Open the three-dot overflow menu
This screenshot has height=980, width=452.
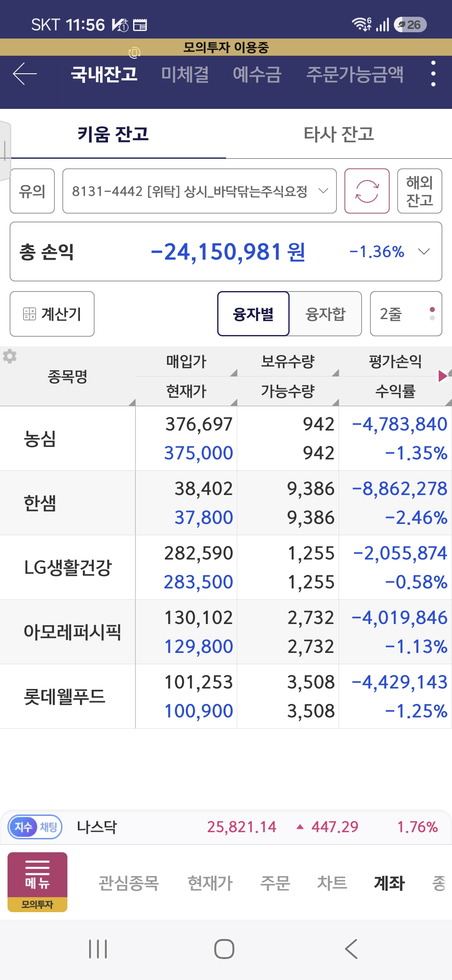tap(433, 74)
